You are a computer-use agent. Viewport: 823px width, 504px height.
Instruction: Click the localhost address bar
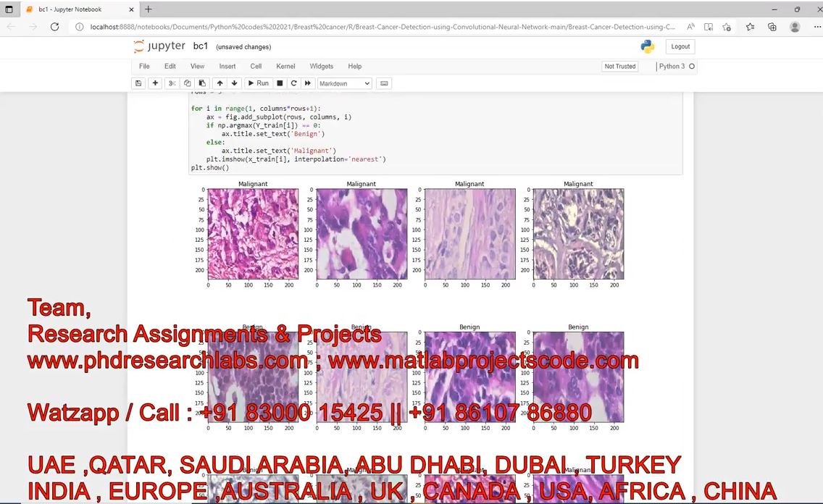point(382,27)
